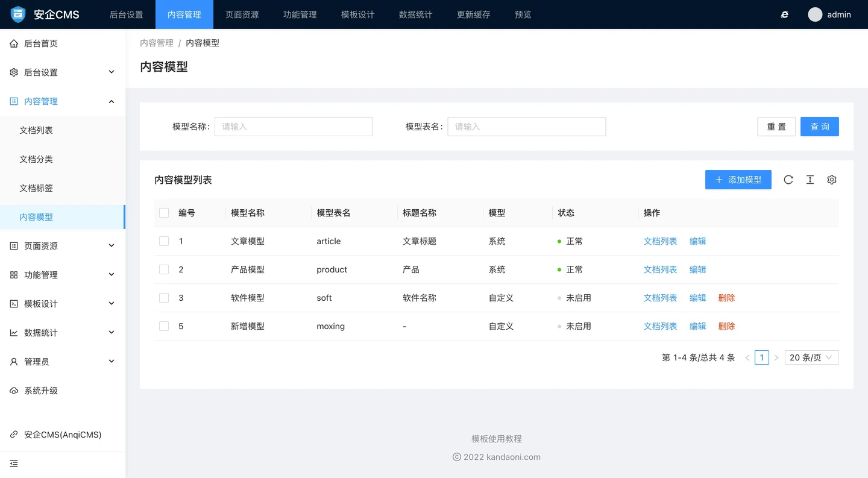This screenshot has height=478, width=868.
Task: Select the checkbox for the soft model row
Action: [164, 298]
